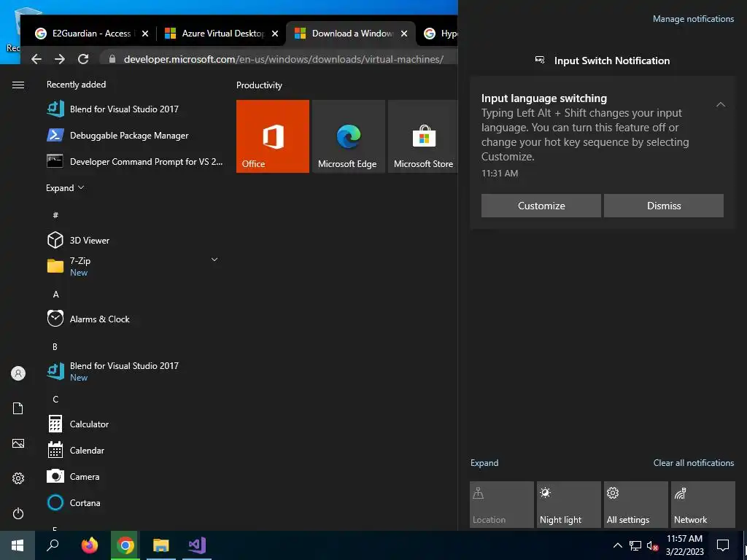The width and height of the screenshot is (747, 560).
Task: Open taskbar Search magnifier
Action: coord(53,545)
